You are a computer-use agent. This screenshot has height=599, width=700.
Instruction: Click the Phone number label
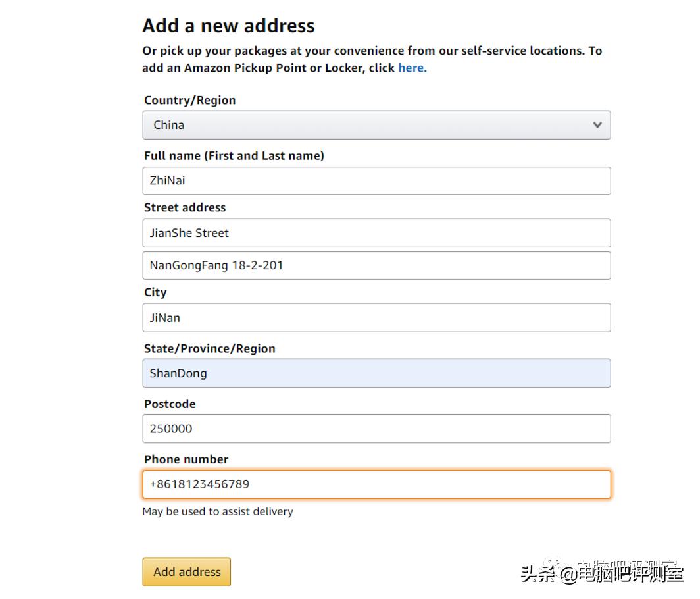pyautogui.click(x=186, y=459)
